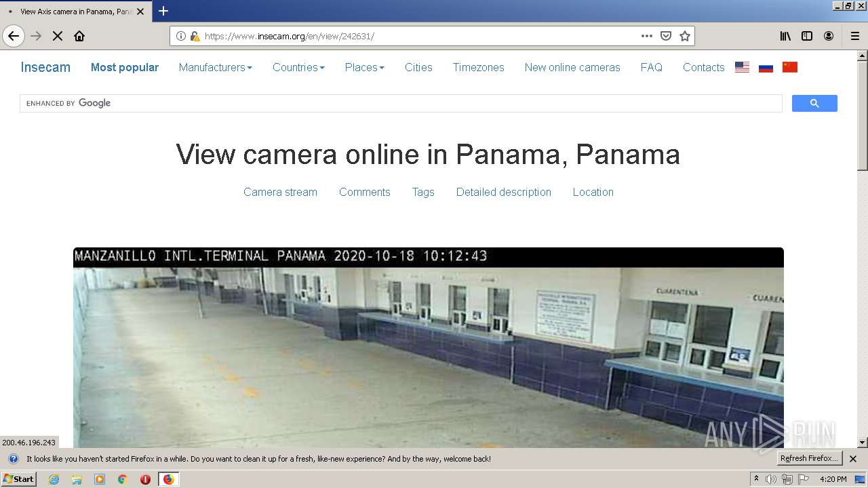
Task: Open Most popular cameras
Action: point(125,67)
